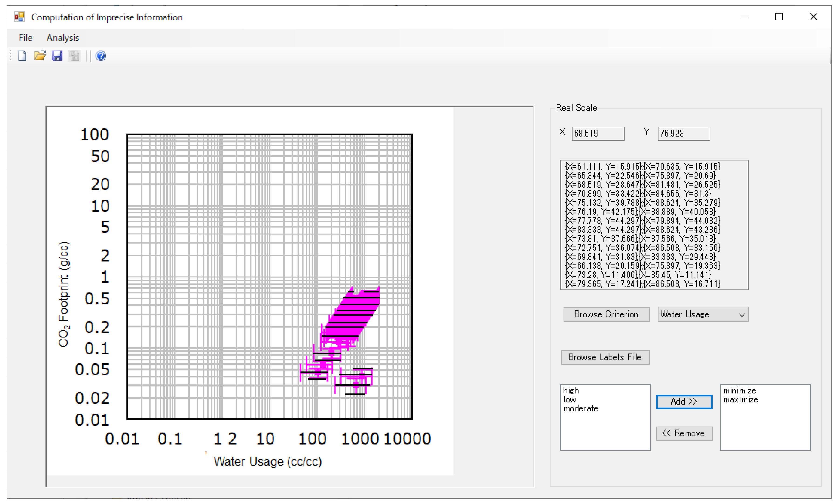Open the File menu

click(x=25, y=38)
